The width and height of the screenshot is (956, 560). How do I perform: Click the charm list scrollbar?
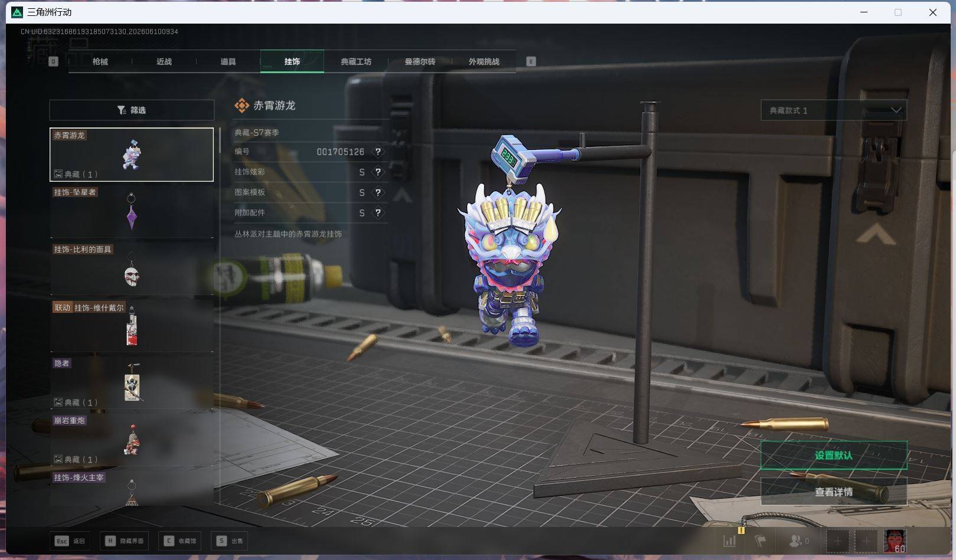coord(220,140)
